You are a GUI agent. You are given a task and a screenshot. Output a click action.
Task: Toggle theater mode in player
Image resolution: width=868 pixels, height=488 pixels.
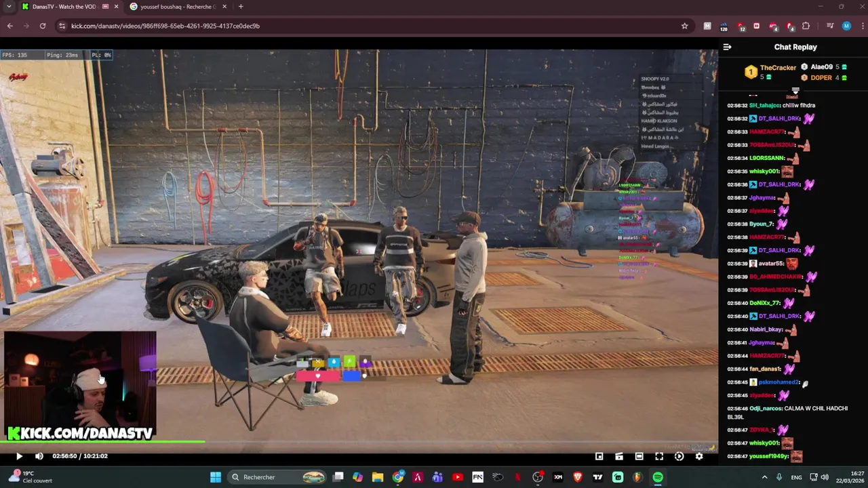639,456
